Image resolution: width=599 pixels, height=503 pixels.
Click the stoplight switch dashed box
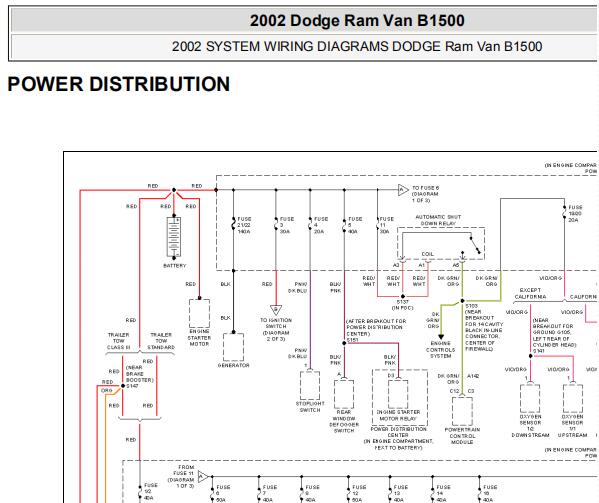[x=310, y=385]
